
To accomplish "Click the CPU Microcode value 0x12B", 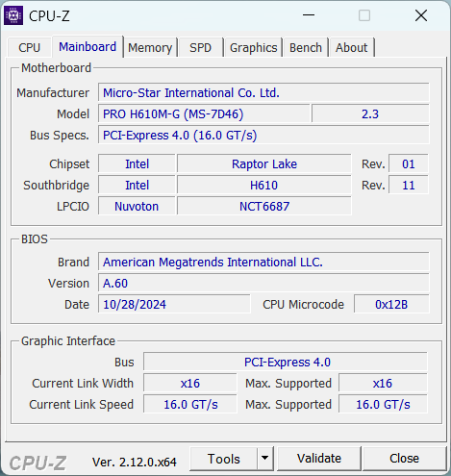I will tap(391, 305).
